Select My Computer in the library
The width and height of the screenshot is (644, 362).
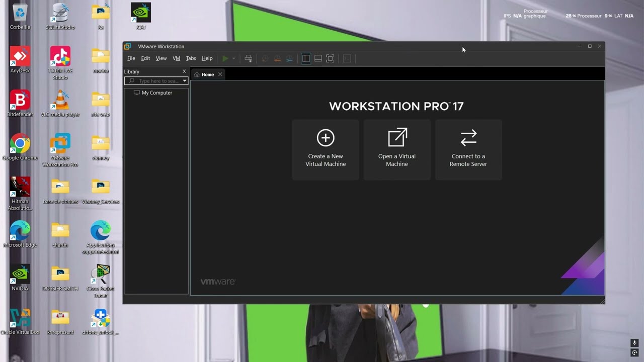click(x=153, y=93)
